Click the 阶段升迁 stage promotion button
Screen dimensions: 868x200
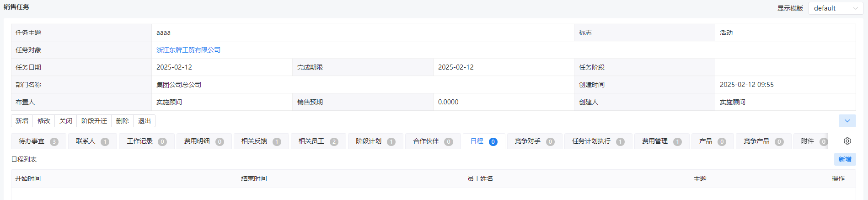(x=94, y=121)
